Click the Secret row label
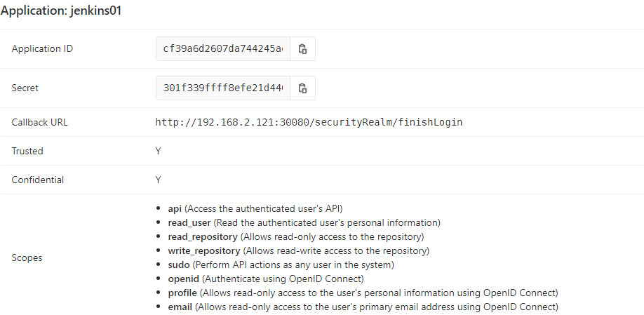The height and width of the screenshot is (315, 644). [x=25, y=88]
